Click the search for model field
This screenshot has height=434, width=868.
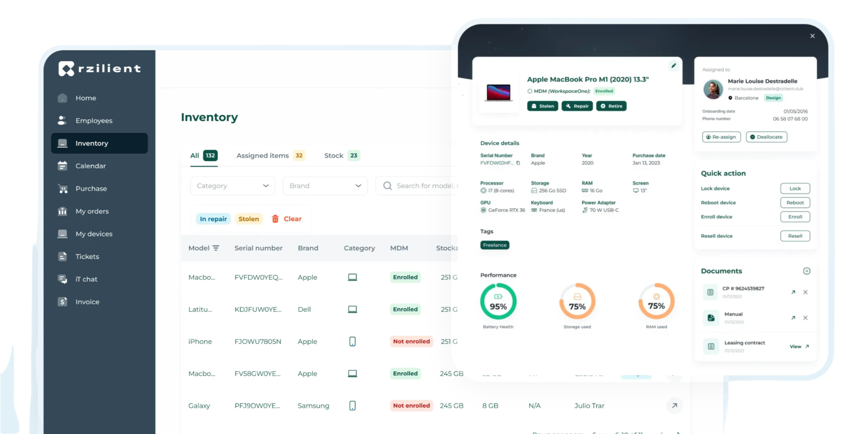tap(417, 186)
